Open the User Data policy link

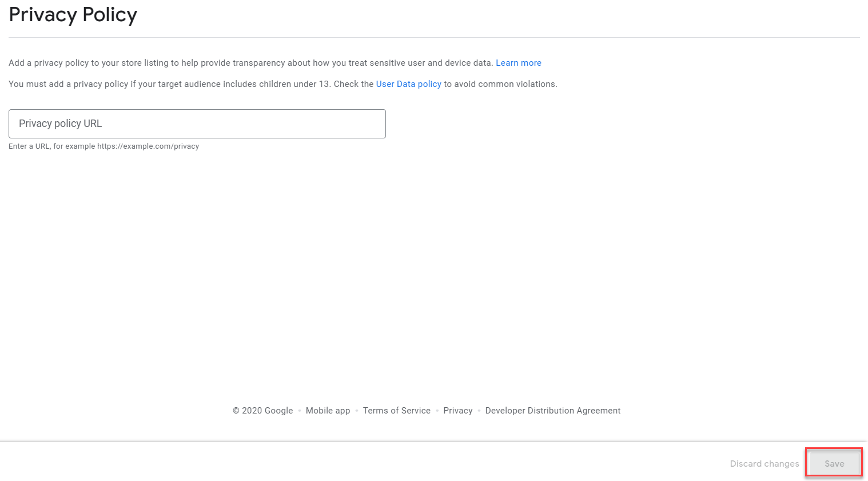coord(408,84)
